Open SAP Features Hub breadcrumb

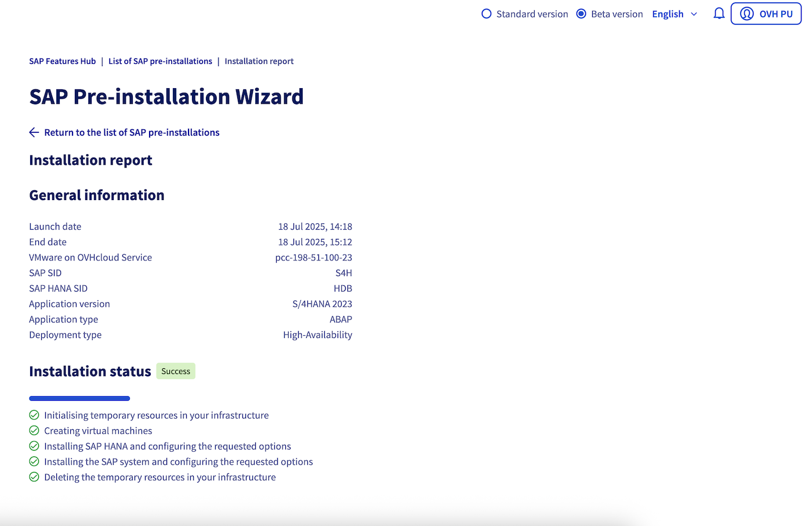[62, 61]
